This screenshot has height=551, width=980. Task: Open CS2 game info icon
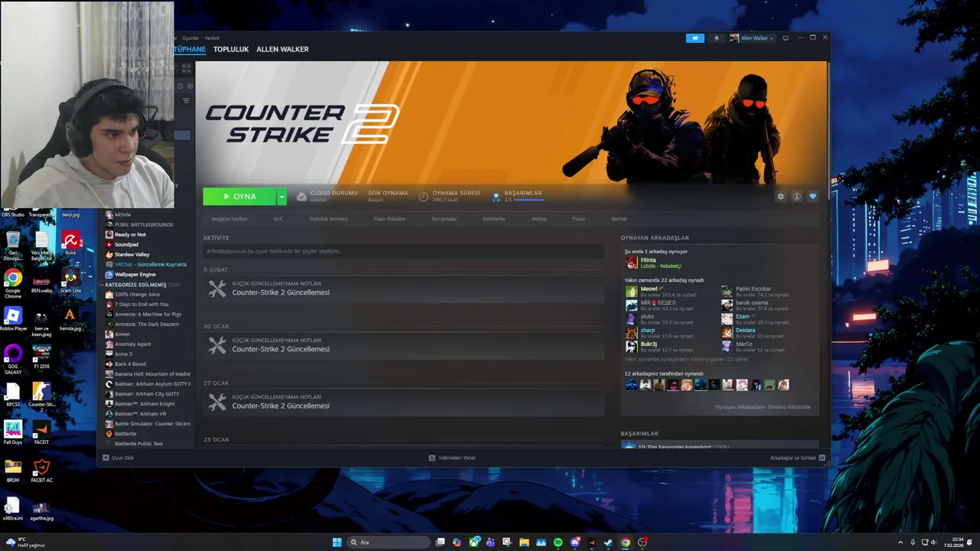click(796, 197)
